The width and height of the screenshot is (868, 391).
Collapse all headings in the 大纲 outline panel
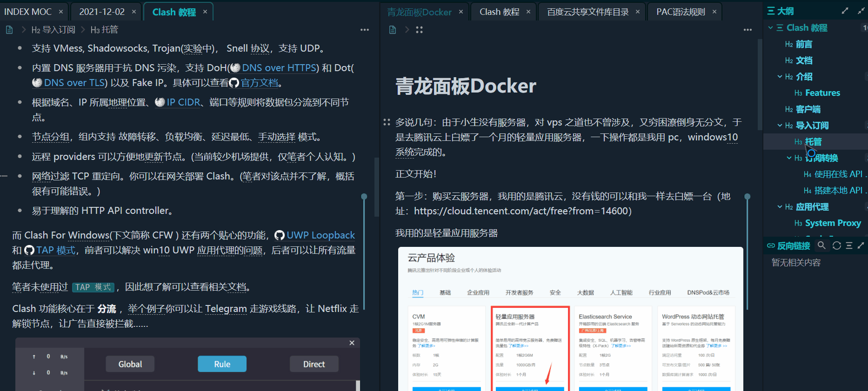pos(861,11)
